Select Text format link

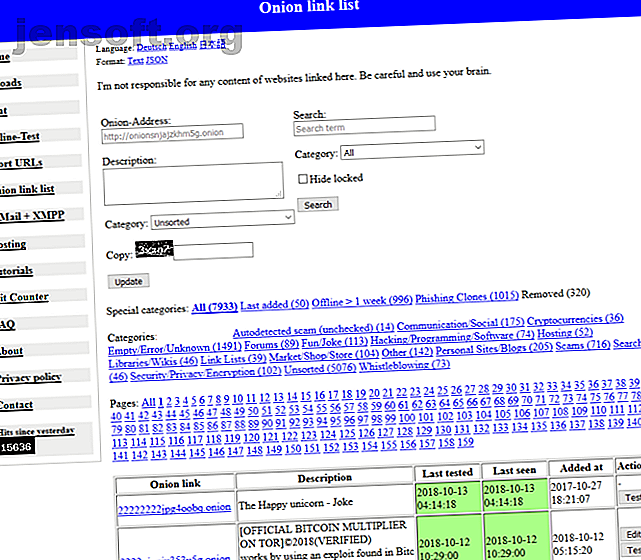pyautogui.click(x=135, y=61)
